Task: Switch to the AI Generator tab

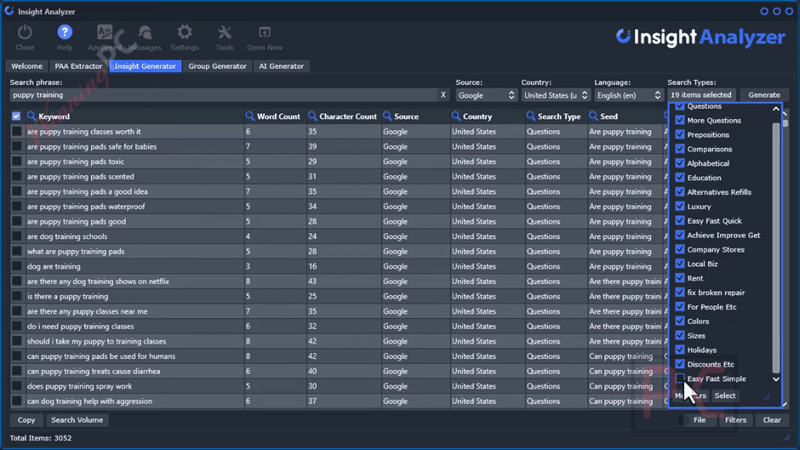Action: [281, 66]
